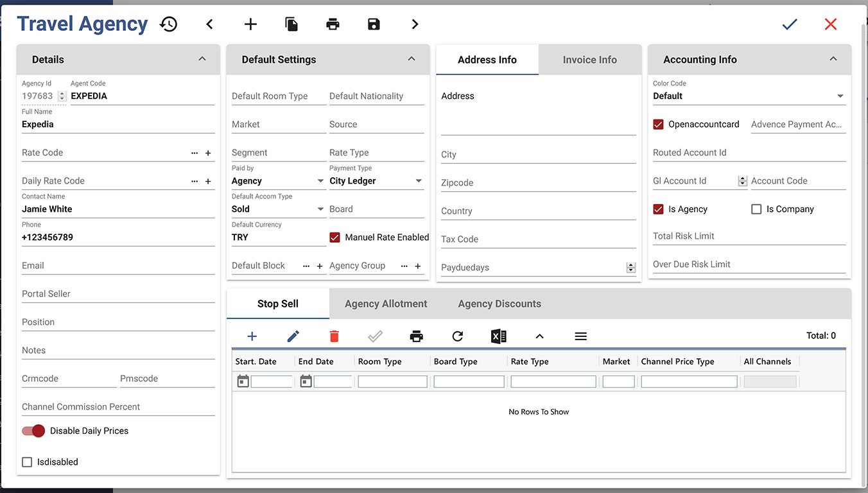Open Rate Code lookup ellipsis
This screenshot has width=868, height=493.
(x=195, y=153)
